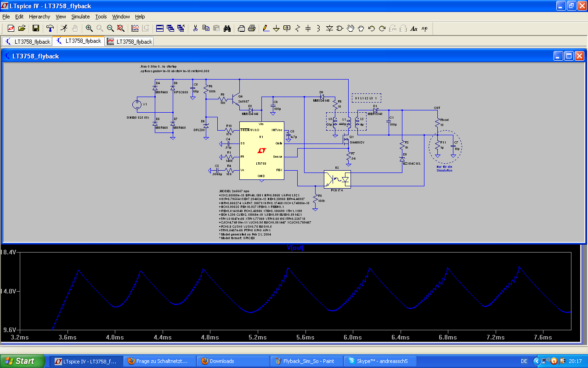Open the View menu

pos(61,17)
